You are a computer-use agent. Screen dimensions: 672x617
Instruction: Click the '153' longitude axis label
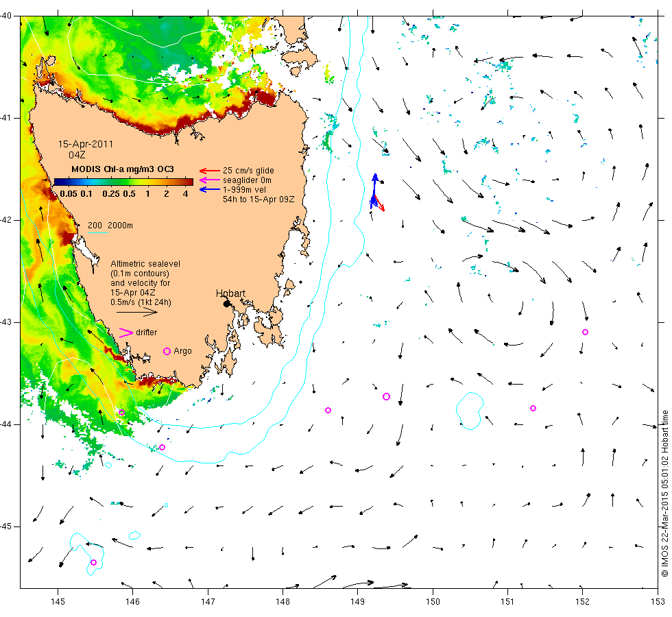click(658, 602)
